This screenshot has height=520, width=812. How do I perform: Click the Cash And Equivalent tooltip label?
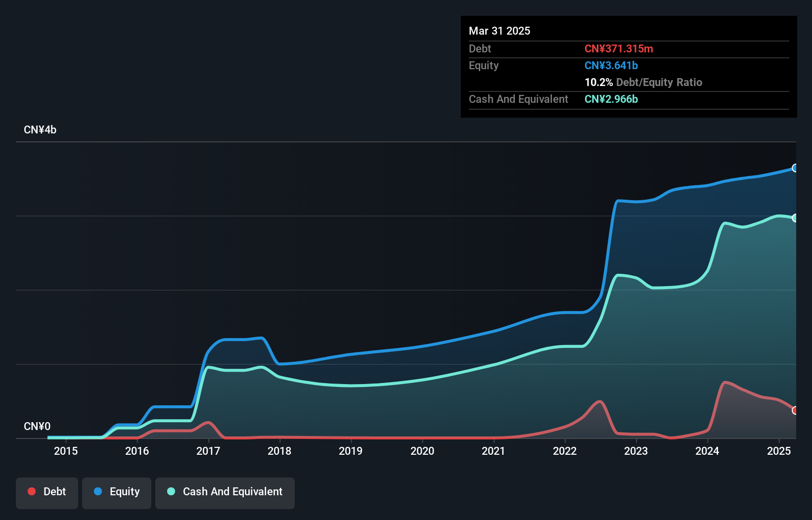pyautogui.click(x=518, y=99)
